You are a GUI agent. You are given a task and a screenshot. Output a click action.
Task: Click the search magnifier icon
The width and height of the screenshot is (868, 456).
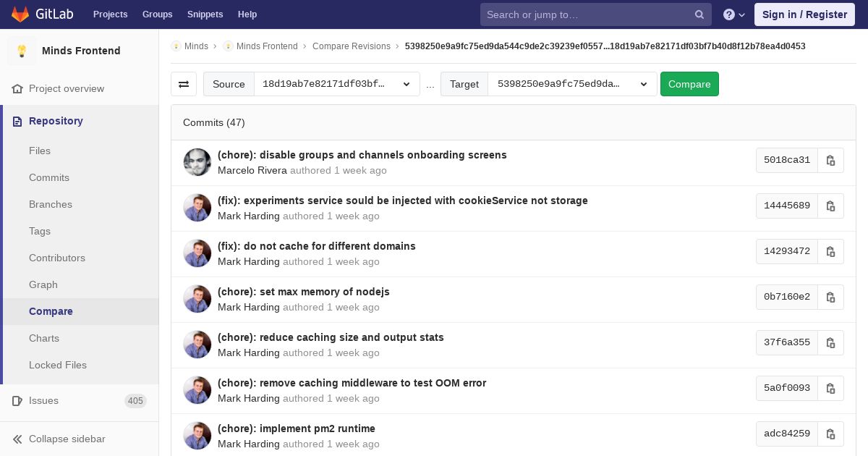(x=699, y=14)
